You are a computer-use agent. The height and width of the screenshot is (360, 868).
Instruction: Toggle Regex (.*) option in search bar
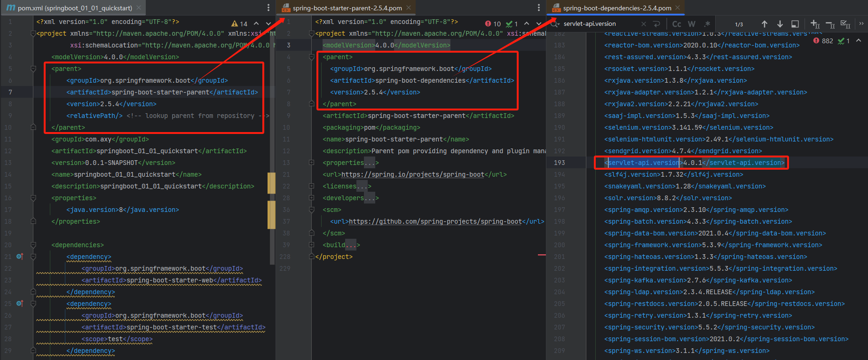(707, 24)
